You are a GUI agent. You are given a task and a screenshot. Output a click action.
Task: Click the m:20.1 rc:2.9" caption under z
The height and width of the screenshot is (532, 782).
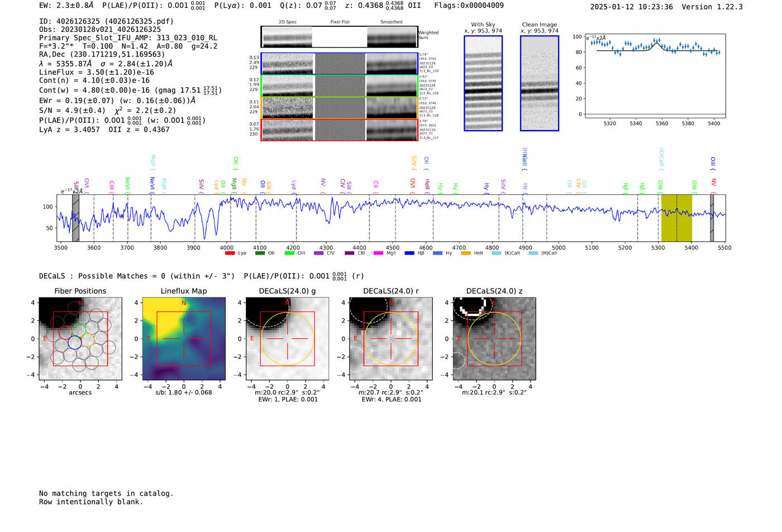pos(494,392)
